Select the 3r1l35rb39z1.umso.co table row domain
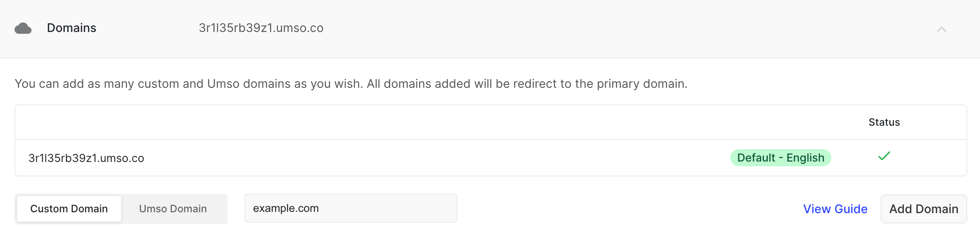This screenshot has width=980, height=237. click(86, 158)
